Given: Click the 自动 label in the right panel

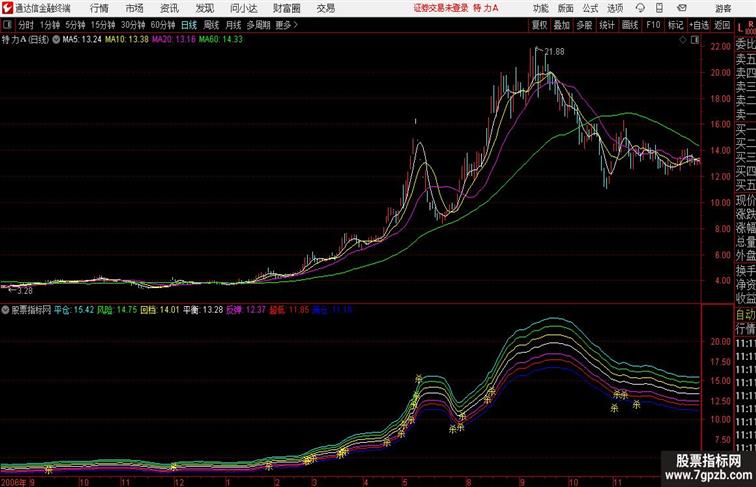Looking at the screenshot, I should click(x=745, y=314).
